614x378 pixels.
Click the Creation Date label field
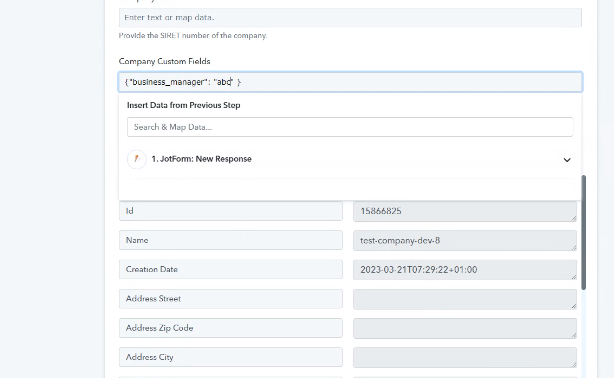click(x=231, y=269)
